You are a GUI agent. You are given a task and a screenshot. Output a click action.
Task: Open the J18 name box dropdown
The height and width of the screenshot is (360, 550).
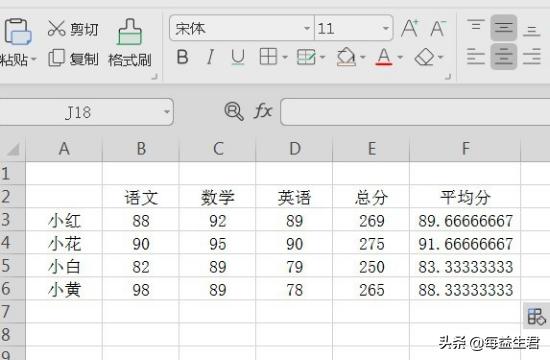[x=167, y=112]
